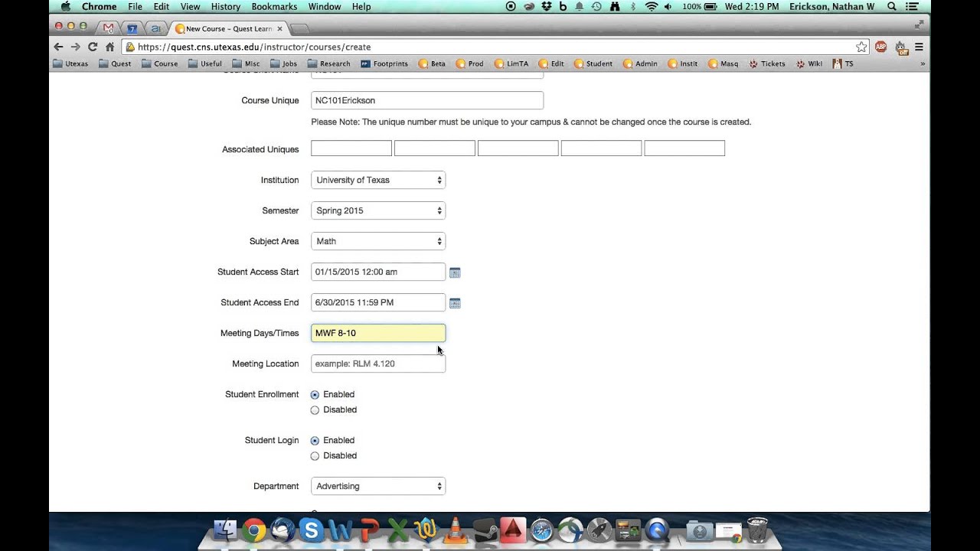
Task: Open the Research bookmarks folder
Action: pyautogui.click(x=328, y=64)
